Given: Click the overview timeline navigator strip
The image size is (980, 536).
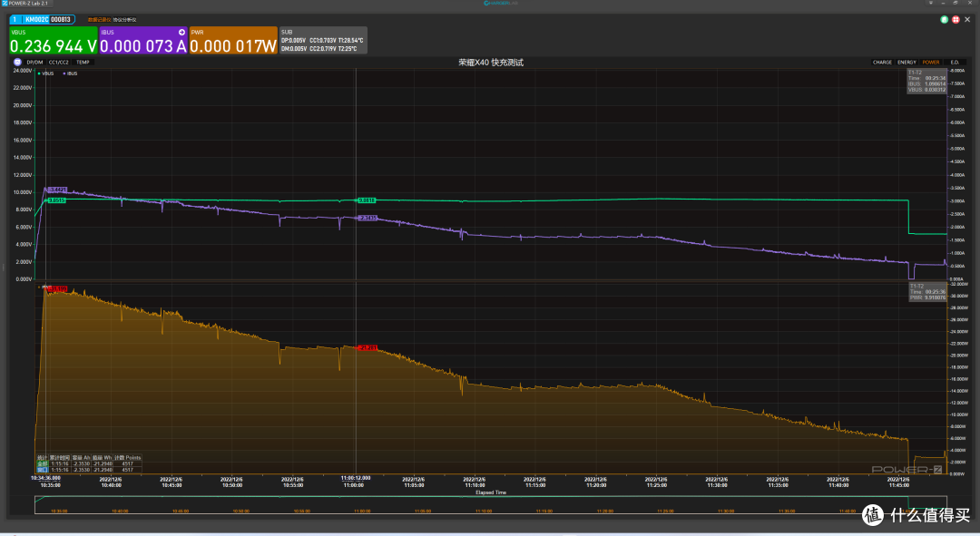Looking at the screenshot, I should click(x=491, y=505).
